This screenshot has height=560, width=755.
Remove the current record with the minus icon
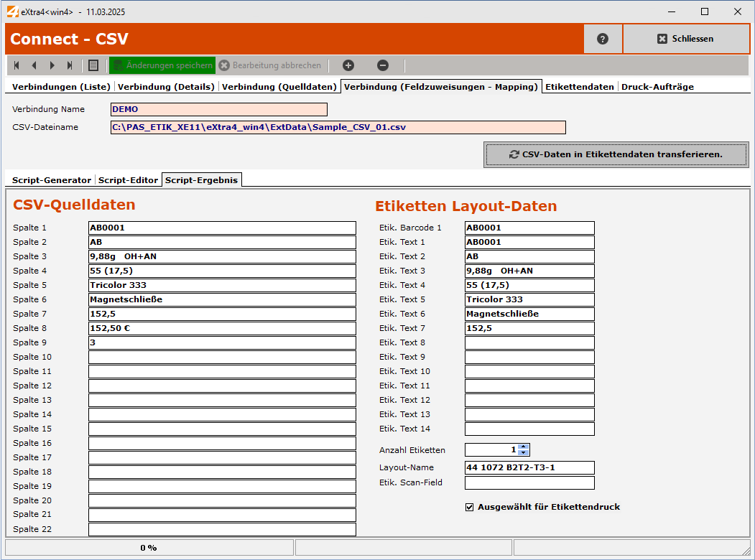[383, 65]
